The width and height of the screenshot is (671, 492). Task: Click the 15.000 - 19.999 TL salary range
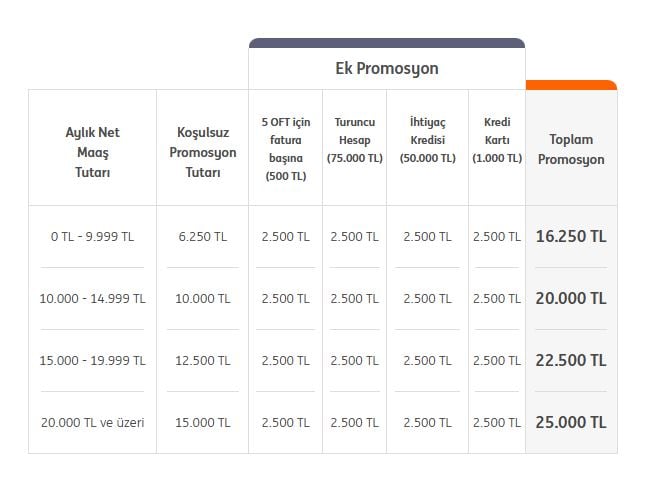coord(92,361)
